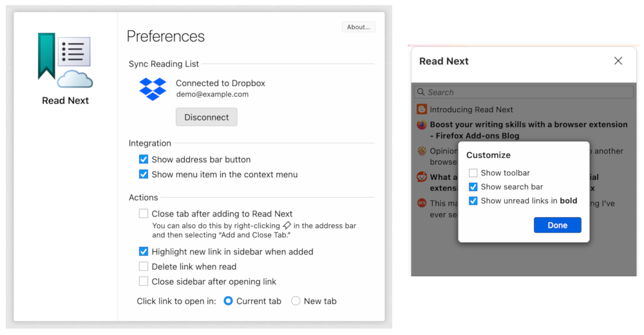The width and height of the screenshot is (644, 335).
Task: Close the Read Next sidebar panel
Action: point(618,61)
